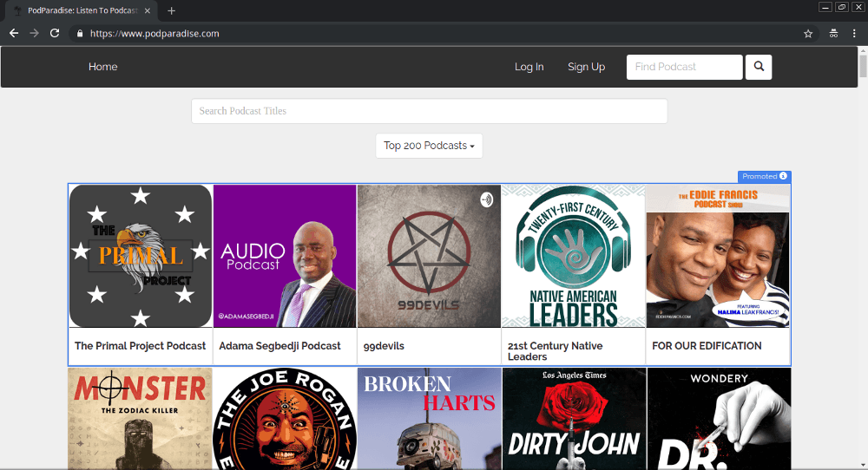Click the magnifying glass search button

coord(759,67)
